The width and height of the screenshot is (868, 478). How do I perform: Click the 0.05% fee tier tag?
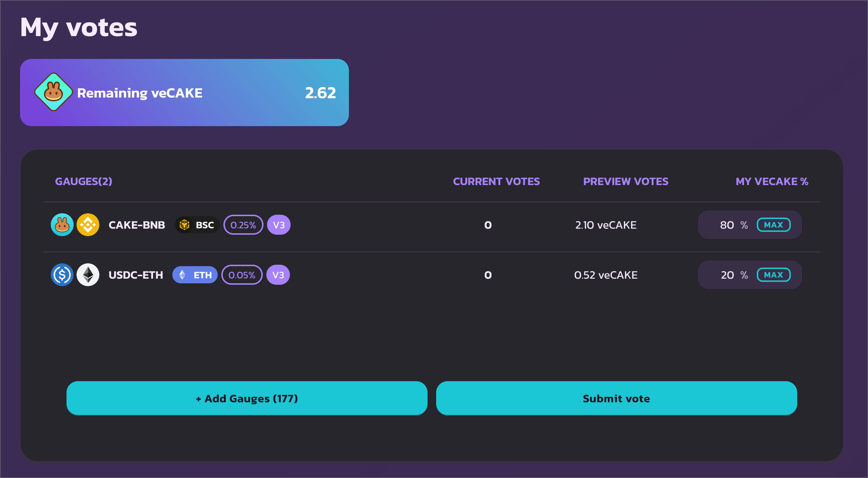tap(242, 275)
